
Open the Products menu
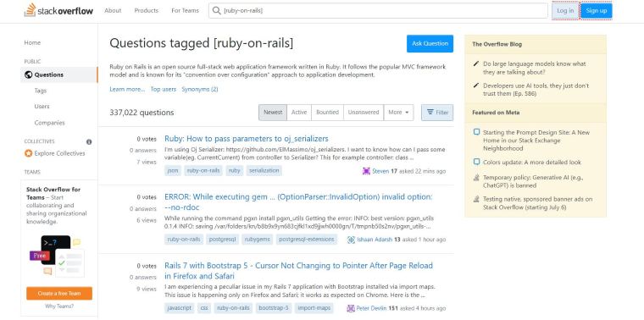click(147, 11)
